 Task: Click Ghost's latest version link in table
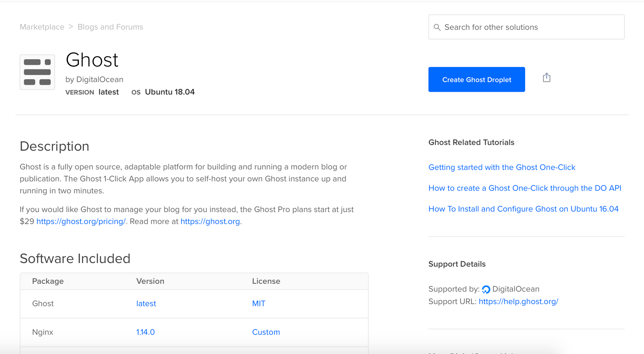(146, 304)
